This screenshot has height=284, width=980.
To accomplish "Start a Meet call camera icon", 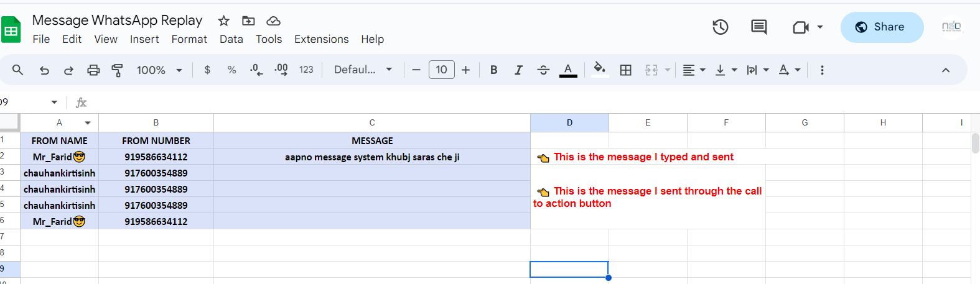I will (x=801, y=27).
